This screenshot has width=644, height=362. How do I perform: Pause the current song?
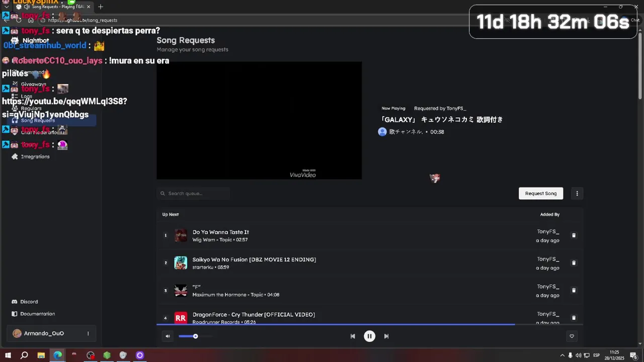tap(369, 336)
